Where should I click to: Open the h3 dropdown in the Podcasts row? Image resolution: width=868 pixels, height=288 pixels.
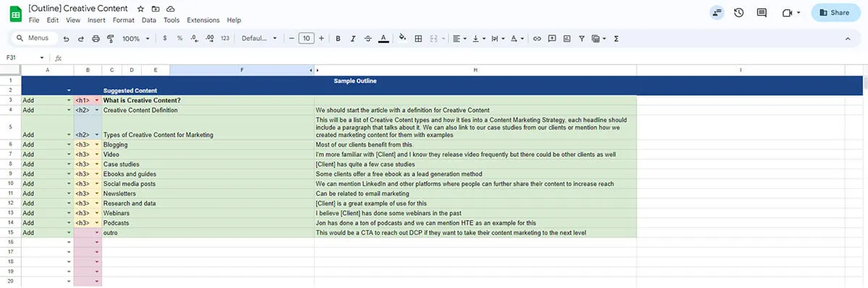click(97, 223)
